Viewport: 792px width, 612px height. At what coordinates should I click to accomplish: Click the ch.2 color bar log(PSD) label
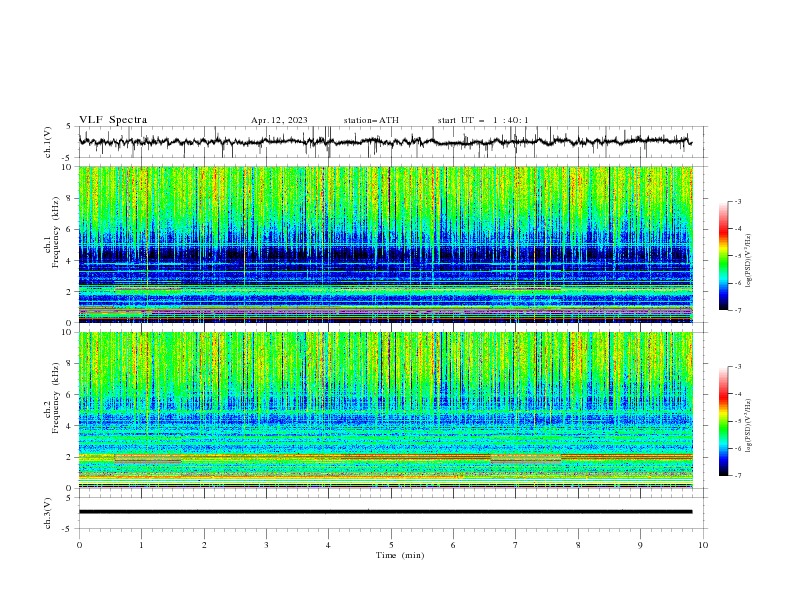point(749,425)
